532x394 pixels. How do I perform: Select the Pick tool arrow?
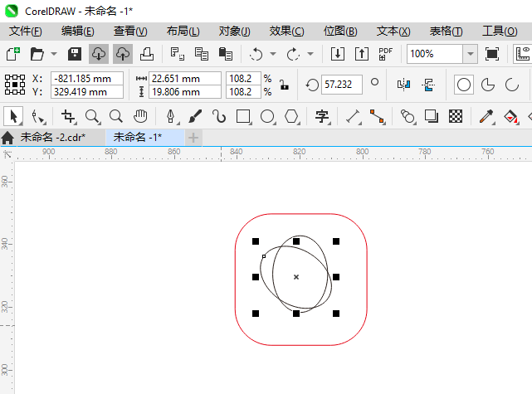(x=13, y=116)
